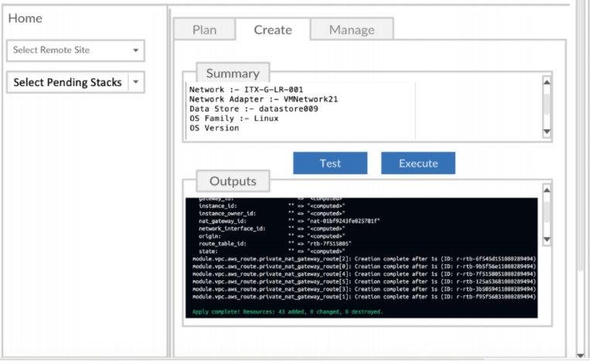Click the private_nat_gateway_route[4] output line
Screen dimensions: 590x364
click(x=364, y=273)
